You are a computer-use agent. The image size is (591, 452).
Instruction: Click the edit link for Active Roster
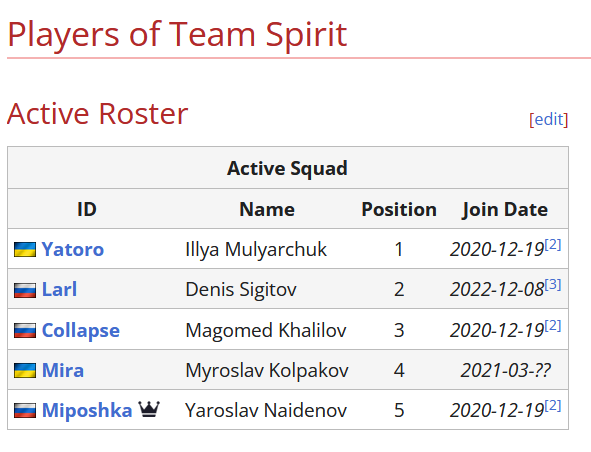548,120
